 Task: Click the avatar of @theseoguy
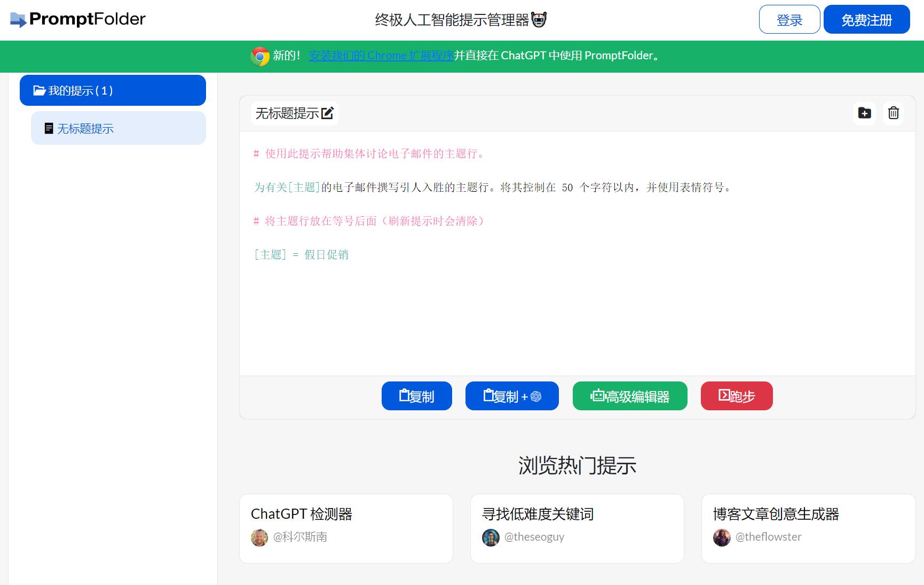(491, 537)
